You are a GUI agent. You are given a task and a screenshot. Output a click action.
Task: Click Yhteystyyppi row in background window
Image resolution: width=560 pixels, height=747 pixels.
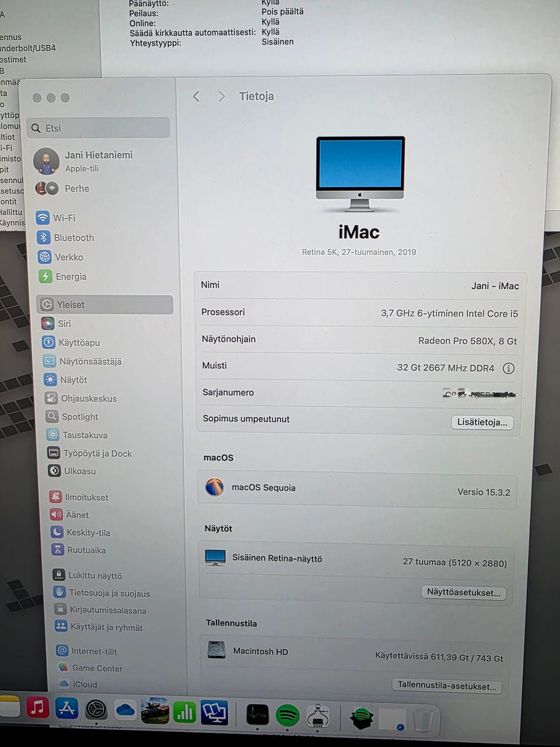coord(212,43)
